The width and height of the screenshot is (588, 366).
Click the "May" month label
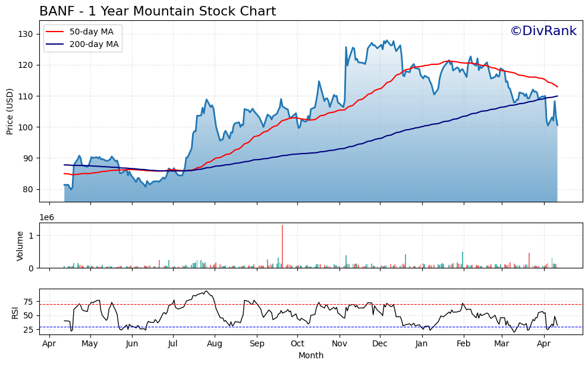[x=90, y=343]
